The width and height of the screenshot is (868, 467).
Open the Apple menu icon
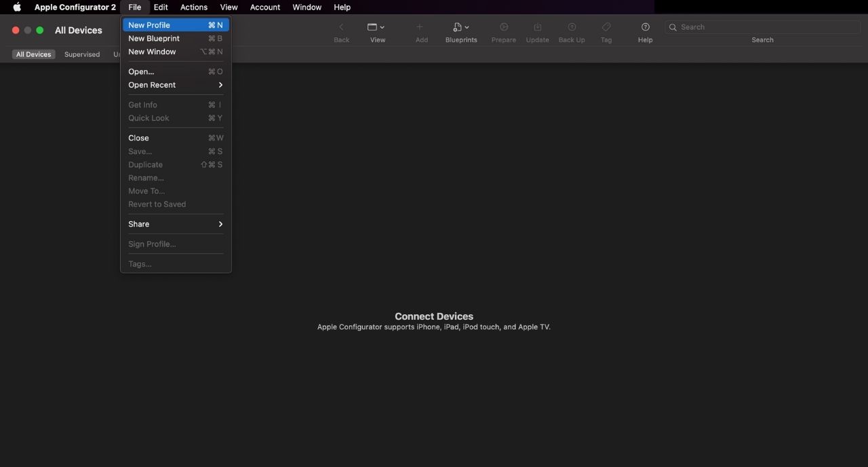(17, 7)
